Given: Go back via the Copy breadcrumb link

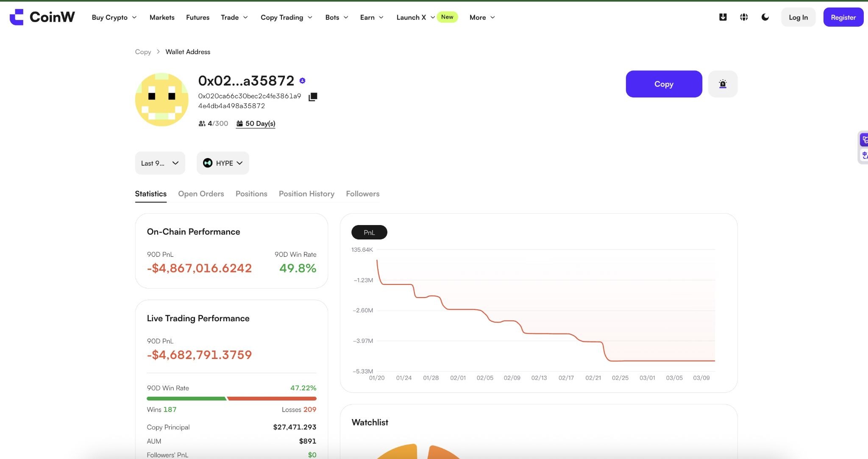Looking at the screenshot, I should tap(143, 52).
